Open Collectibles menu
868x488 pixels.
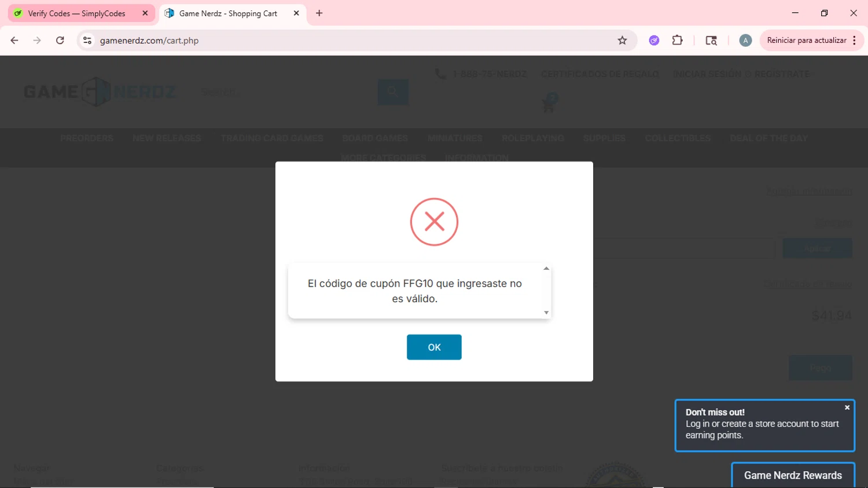(678, 138)
